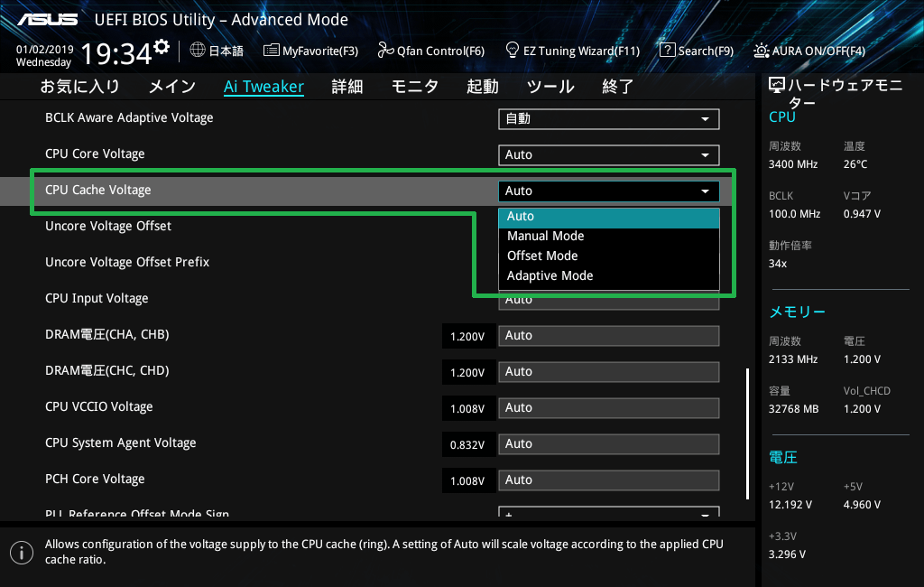Screen dimensions: 924x587
Task: Choose Manual Mode in the dropdown list
Action: click(x=609, y=236)
